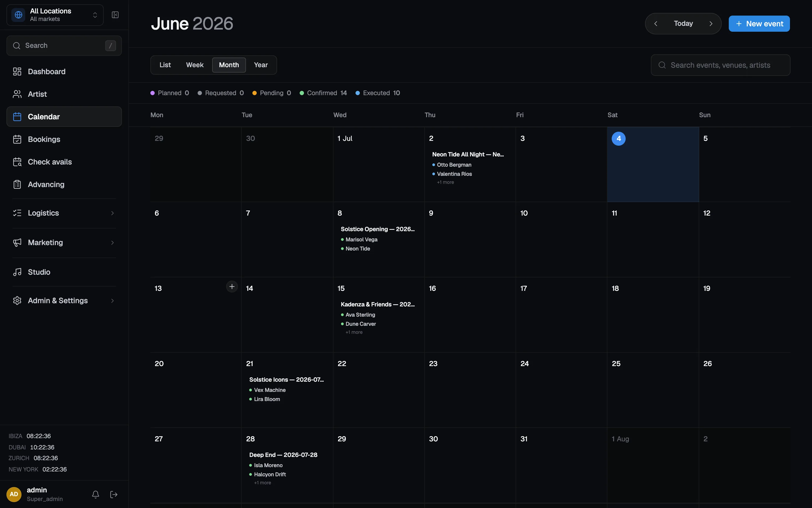Switch to Week view tab
Viewport: 812px width, 508px height.
(195, 65)
